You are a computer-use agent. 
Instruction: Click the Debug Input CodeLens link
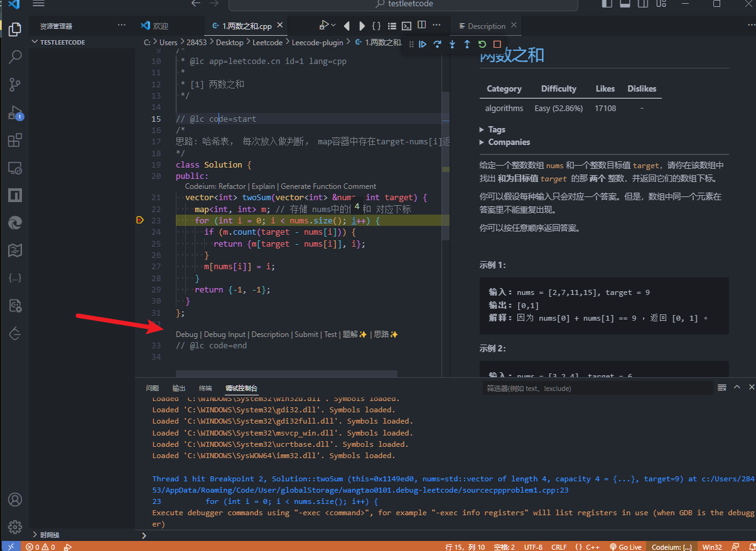[225, 334]
